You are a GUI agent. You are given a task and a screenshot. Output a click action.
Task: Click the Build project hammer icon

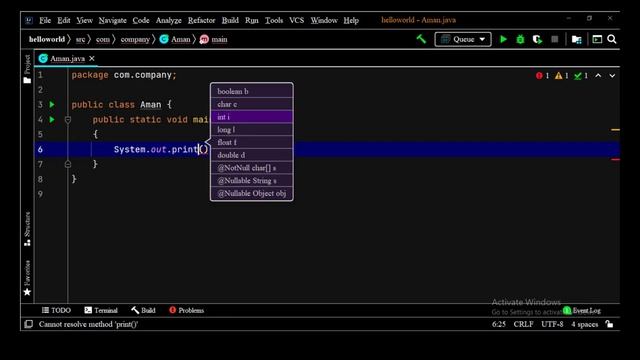(x=421, y=39)
